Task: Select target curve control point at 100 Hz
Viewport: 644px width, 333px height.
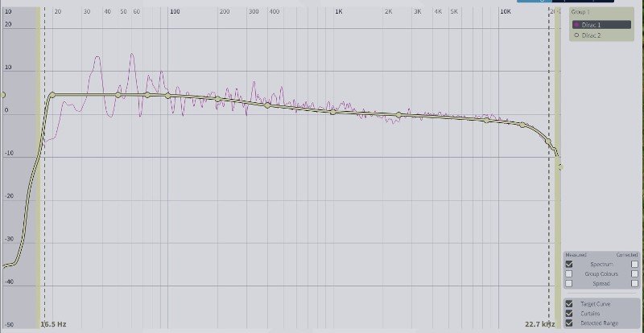Action: pos(167,96)
